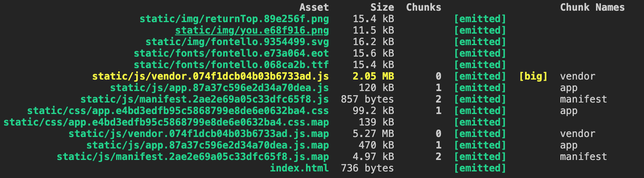The width and height of the screenshot is (644, 178).
Task: Open the underlined static/img/you.e68f916.png link
Action: [252, 30]
